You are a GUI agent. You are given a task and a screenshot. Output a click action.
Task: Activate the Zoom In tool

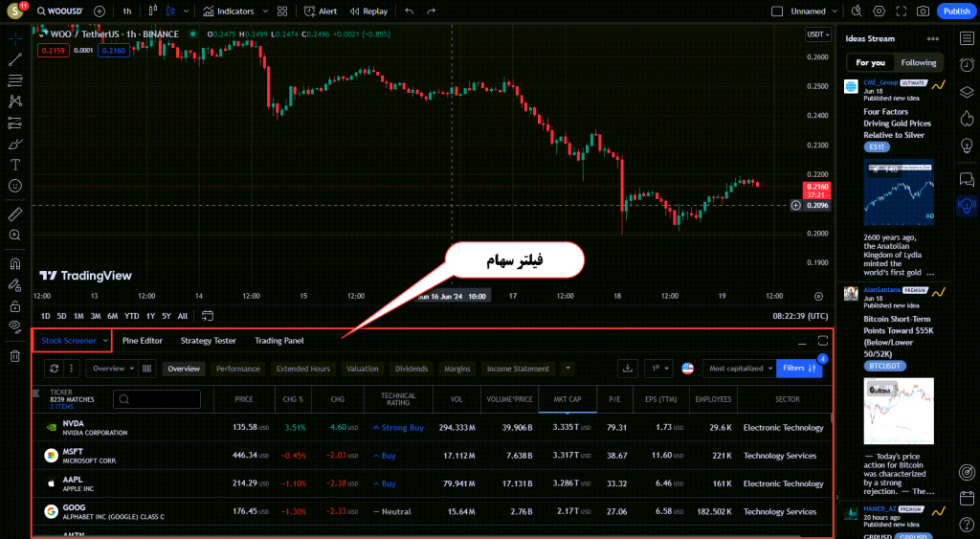[x=15, y=236]
